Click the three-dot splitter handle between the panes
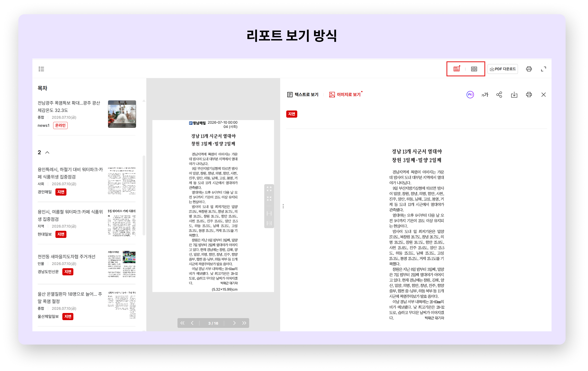588x371 pixels. click(x=283, y=206)
